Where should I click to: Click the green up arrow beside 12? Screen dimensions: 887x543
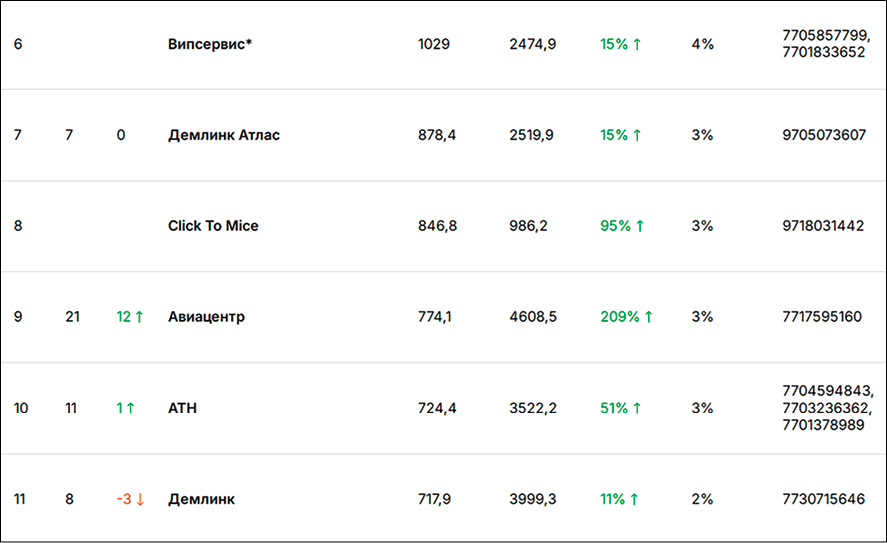(139, 317)
